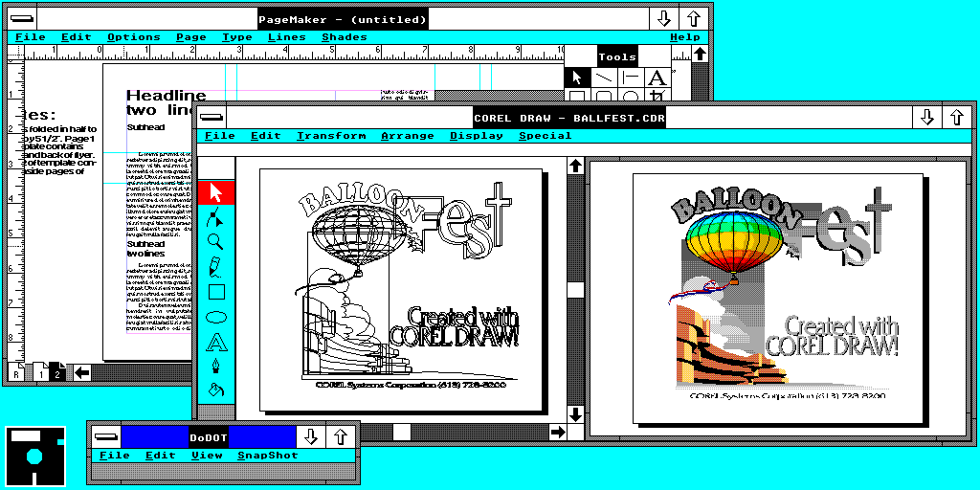Open the minimized floppy disk icon on desktop

35,456
